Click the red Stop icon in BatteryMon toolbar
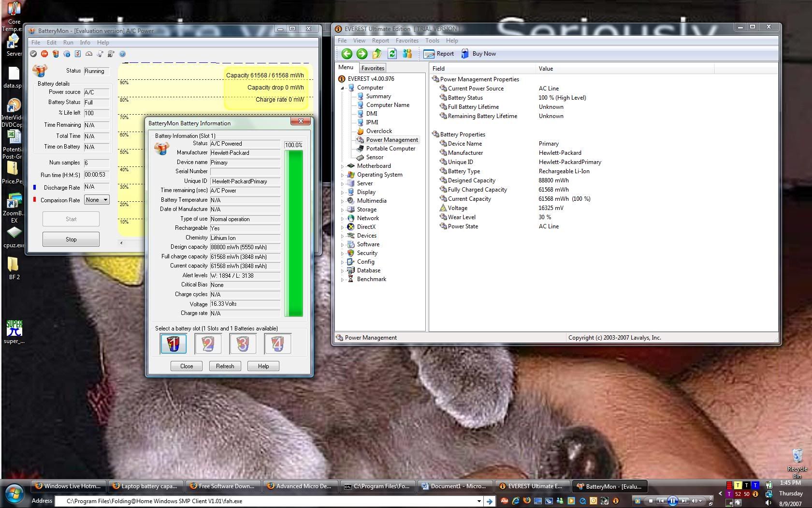This screenshot has width=812, height=508. [x=44, y=54]
